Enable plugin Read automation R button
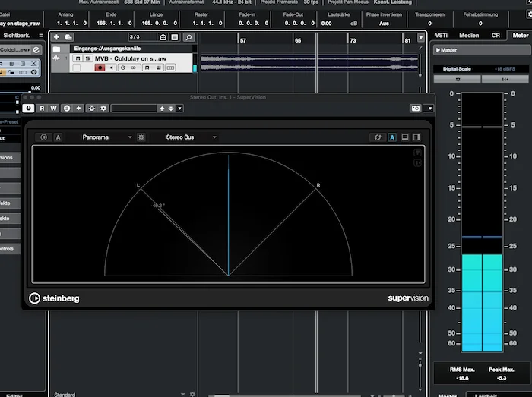 click(42, 108)
